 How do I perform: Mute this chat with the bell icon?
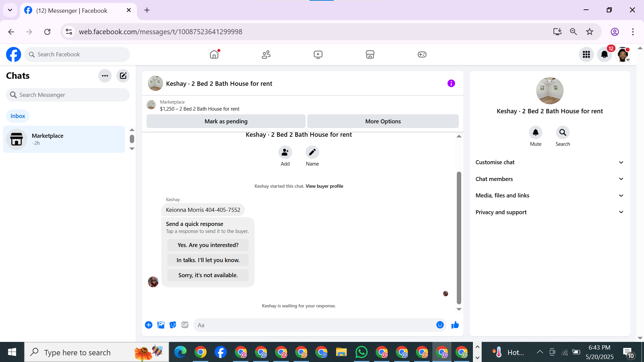tap(536, 133)
